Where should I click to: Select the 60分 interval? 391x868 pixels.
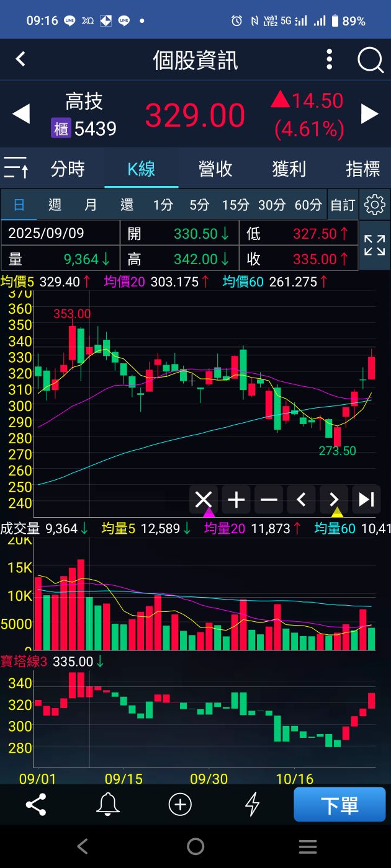coord(308,205)
